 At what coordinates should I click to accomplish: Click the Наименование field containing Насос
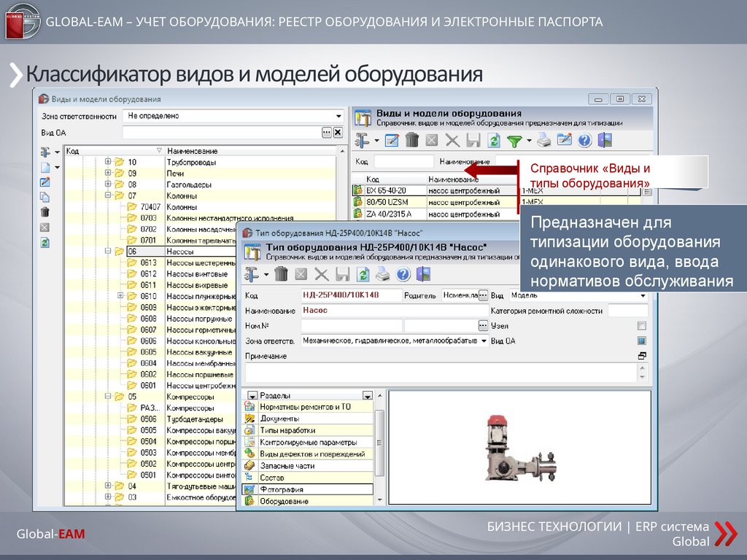tap(395, 311)
